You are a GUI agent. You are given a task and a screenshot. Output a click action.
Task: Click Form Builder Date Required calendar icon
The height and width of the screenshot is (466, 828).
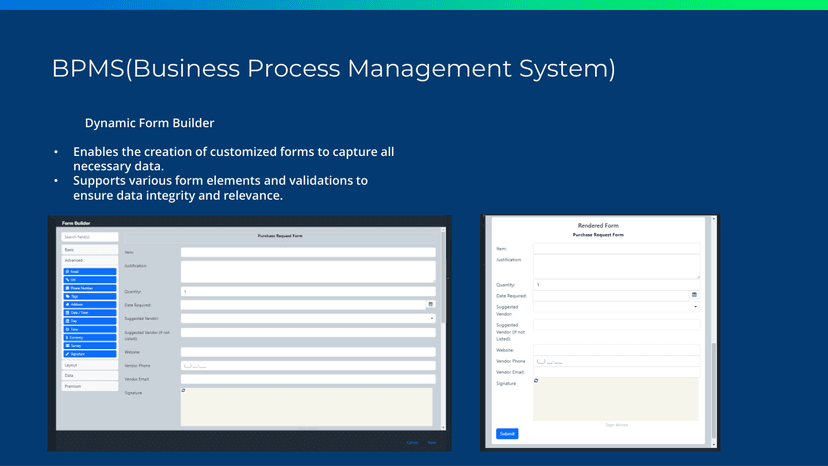coord(431,304)
